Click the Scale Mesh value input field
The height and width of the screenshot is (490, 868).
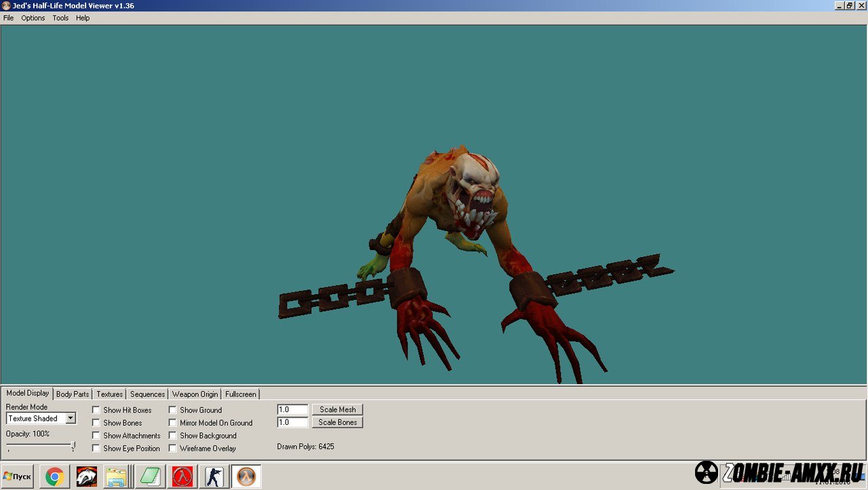coord(293,409)
